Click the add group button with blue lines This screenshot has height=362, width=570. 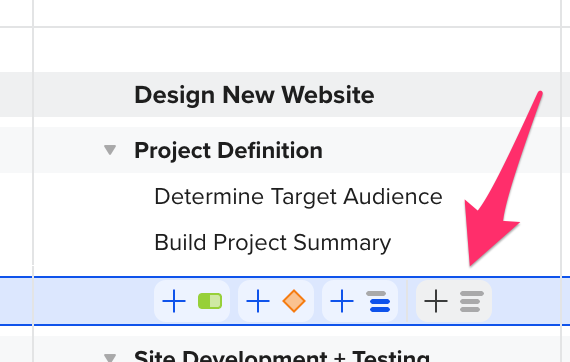(x=360, y=301)
